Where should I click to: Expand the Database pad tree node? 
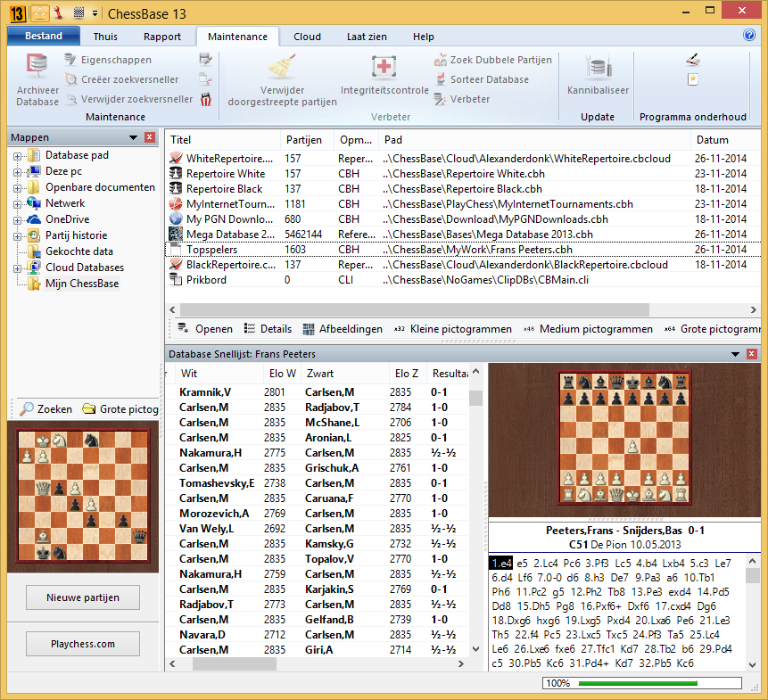(x=17, y=156)
